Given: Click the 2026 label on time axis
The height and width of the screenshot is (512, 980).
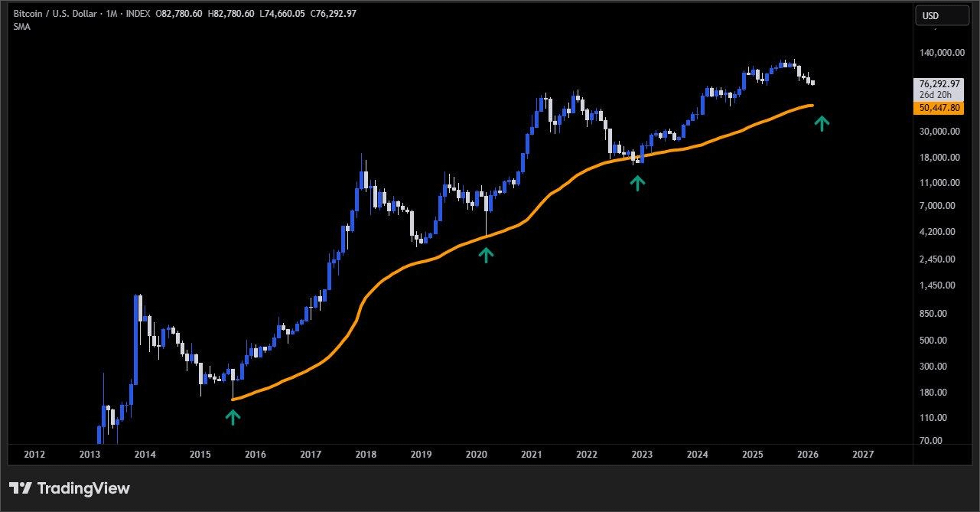Looking at the screenshot, I should tap(808, 455).
